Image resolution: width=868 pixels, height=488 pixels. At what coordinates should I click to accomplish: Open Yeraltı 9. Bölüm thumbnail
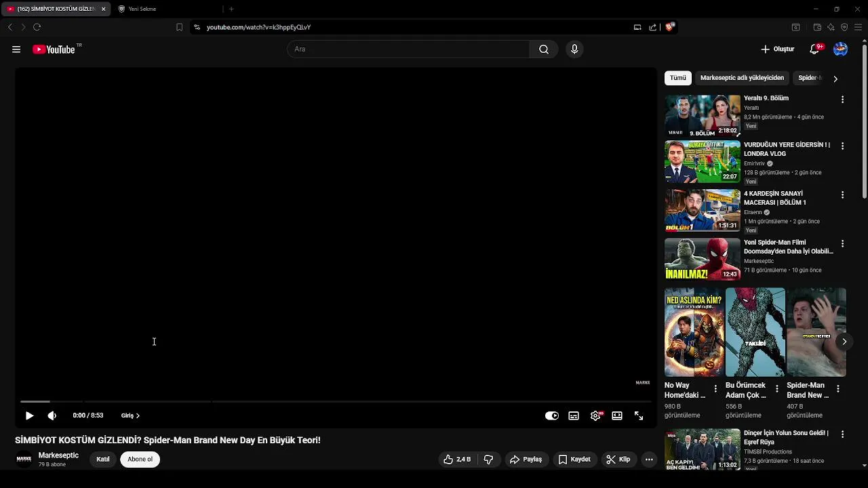(x=702, y=116)
